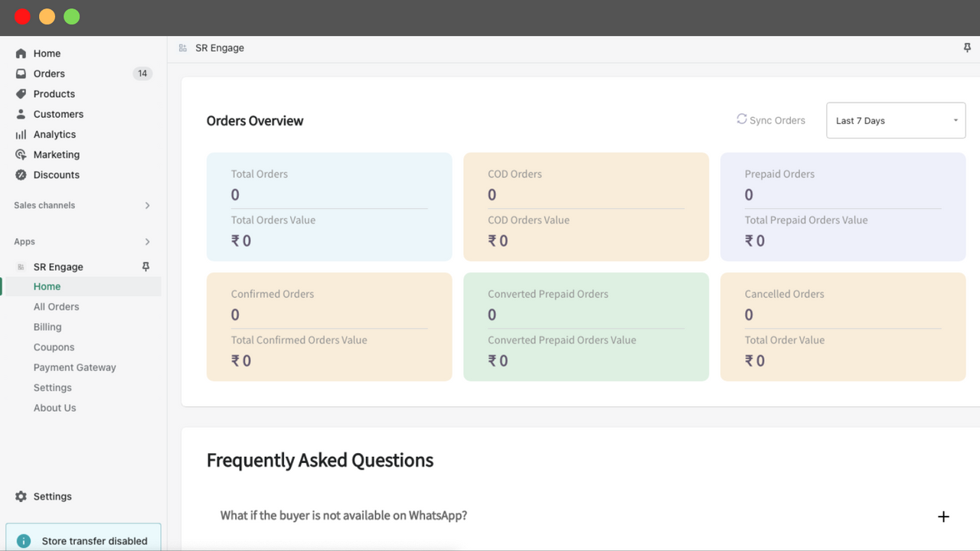The height and width of the screenshot is (551, 980).
Task: Click the COD Orders Value label
Action: pos(528,220)
